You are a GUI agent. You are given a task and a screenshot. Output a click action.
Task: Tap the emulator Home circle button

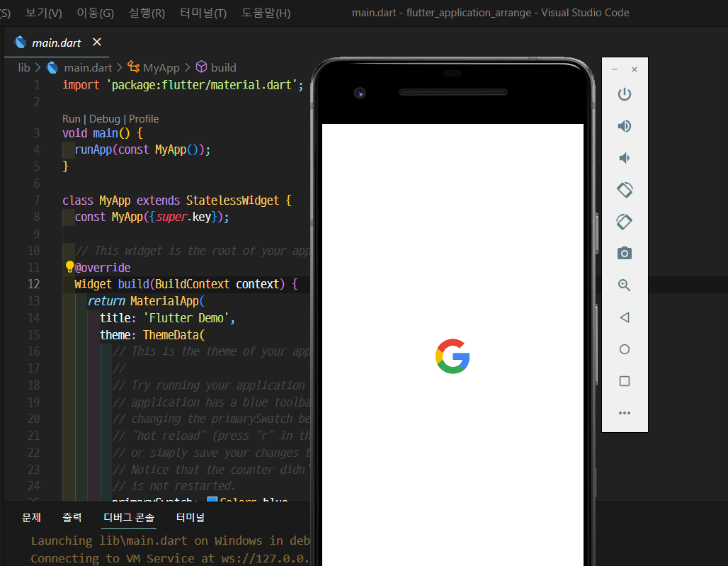tap(625, 349)
